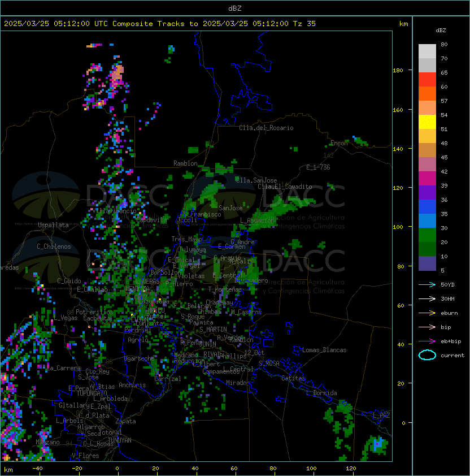Pick the green 20–30 dBZ swatch

point(427,235)
